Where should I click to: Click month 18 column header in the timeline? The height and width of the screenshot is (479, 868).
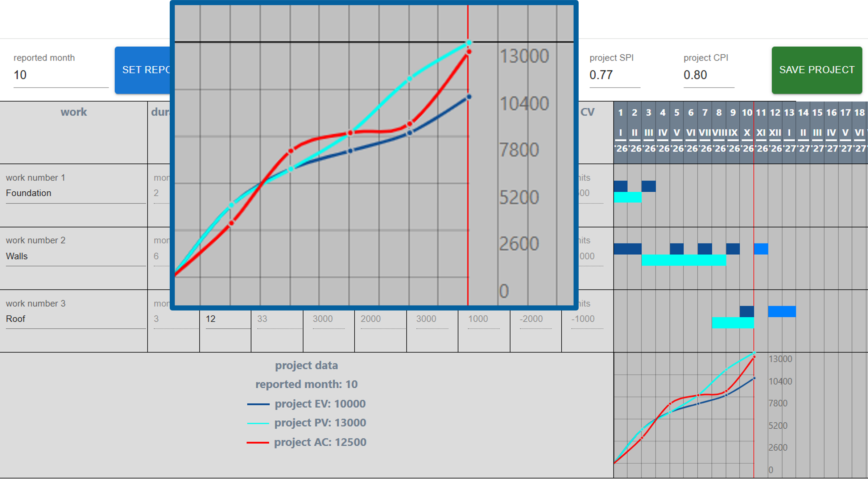(x=859, y=113)
